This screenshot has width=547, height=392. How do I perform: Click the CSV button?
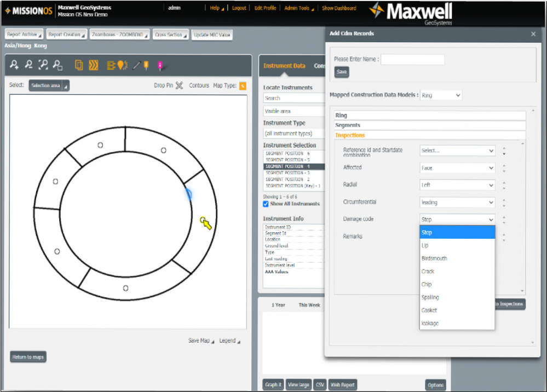coord(320,385)
